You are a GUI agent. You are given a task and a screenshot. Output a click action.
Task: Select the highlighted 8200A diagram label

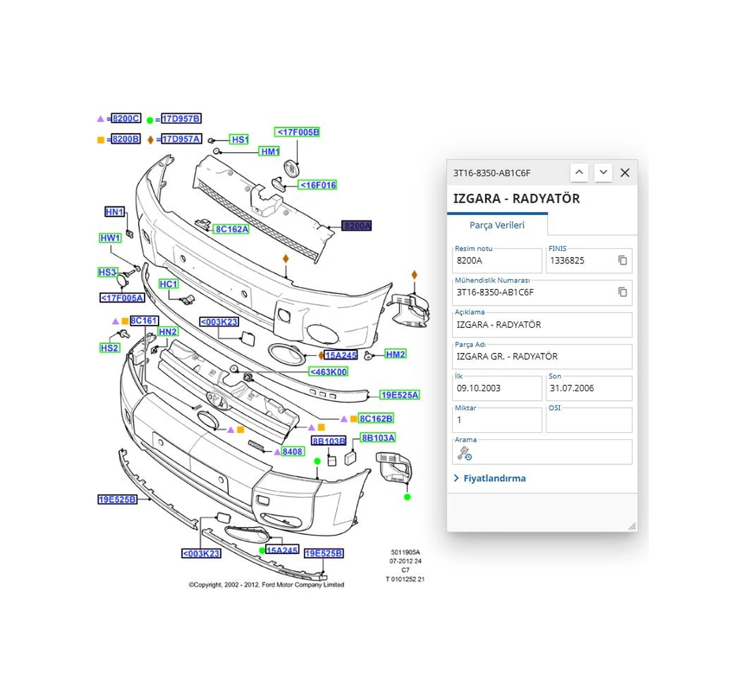[357, 226]
